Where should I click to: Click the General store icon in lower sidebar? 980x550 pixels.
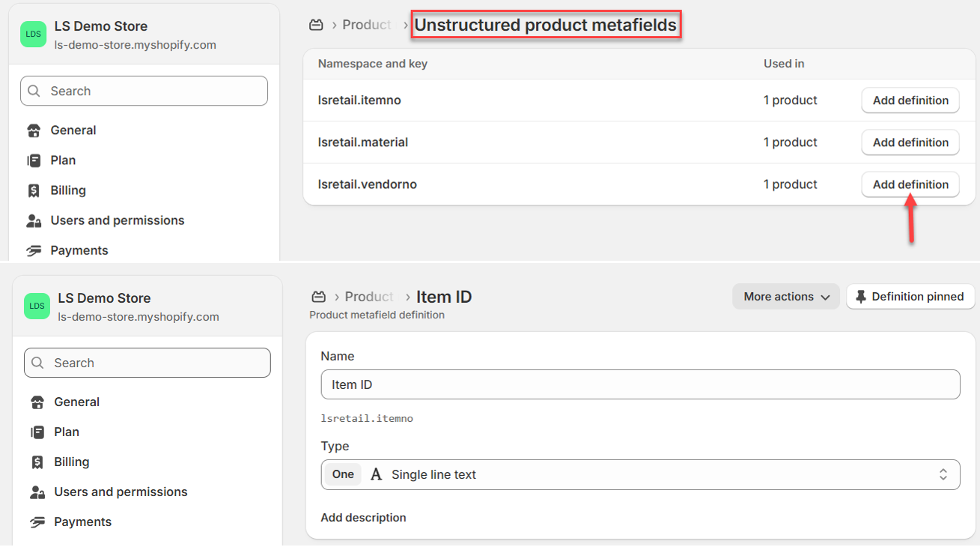37,402
